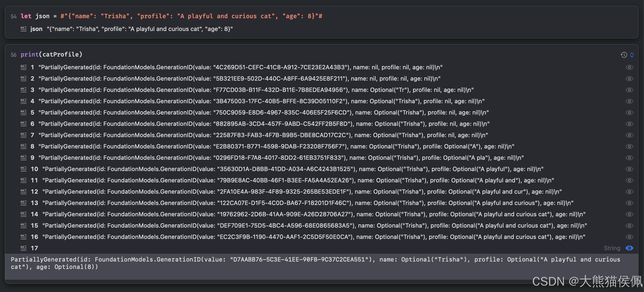Screen dimensions: 644x292
Task: Click the result lines icon on row 16
Action: (23, 237)
